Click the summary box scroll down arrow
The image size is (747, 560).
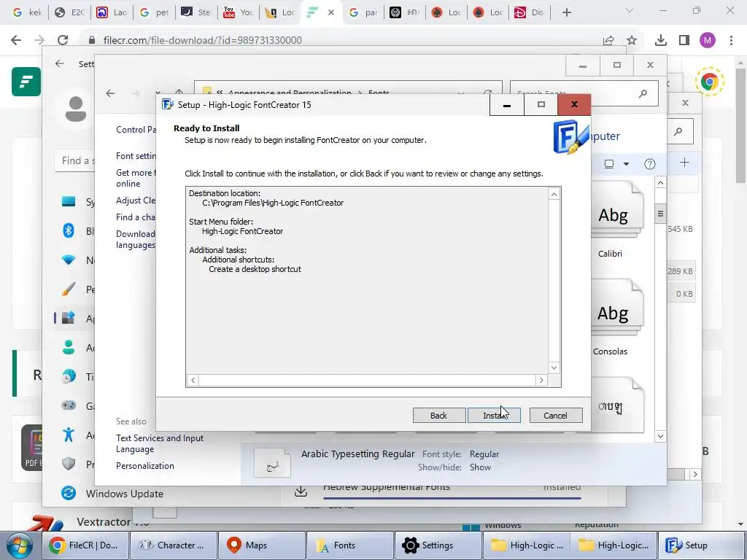click(554, 367)
